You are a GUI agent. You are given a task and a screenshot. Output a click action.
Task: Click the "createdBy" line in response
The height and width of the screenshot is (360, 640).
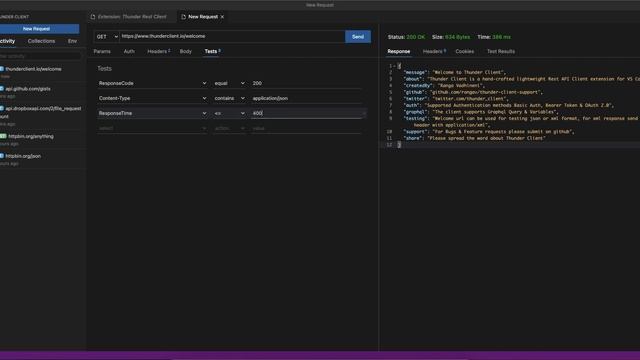444,86
